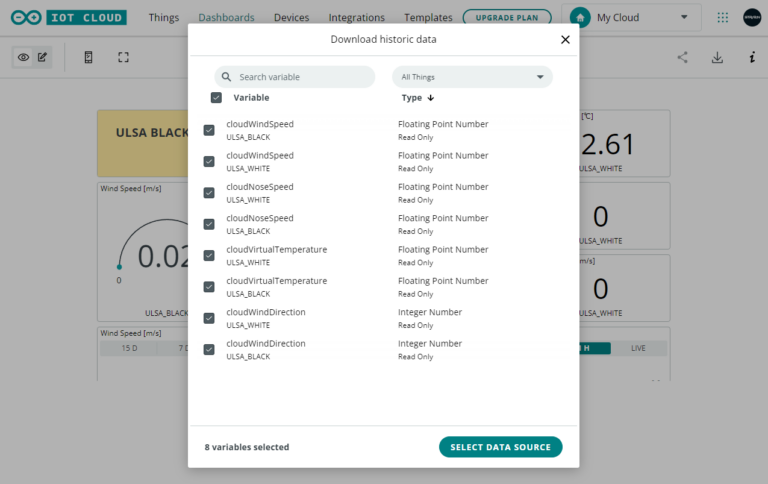
Task: Click the dashboard share icon
Action: pos(683,57)
